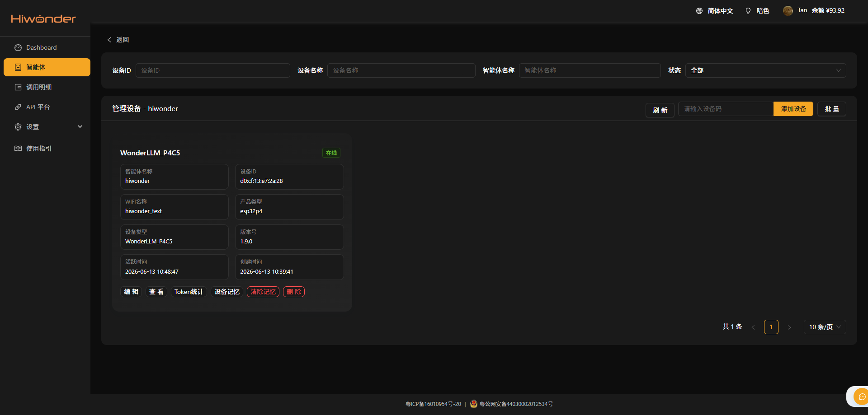Open 设备记忆 for the device
868x415 pixels.
pos(227,292)
